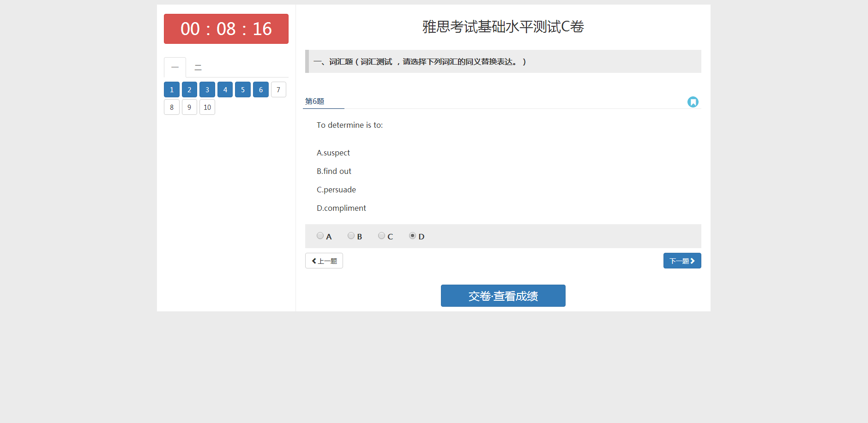Jump to question 5

click(243, 89)
